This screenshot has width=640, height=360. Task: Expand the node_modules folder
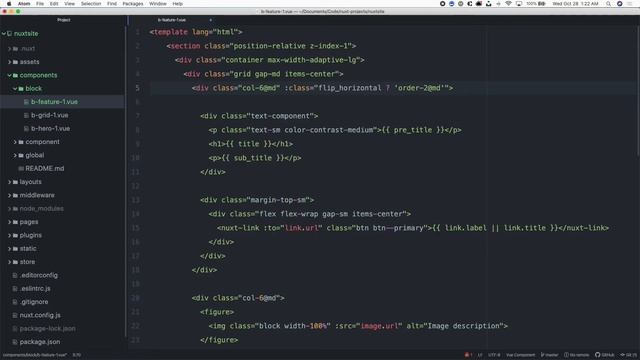(9, 209)
